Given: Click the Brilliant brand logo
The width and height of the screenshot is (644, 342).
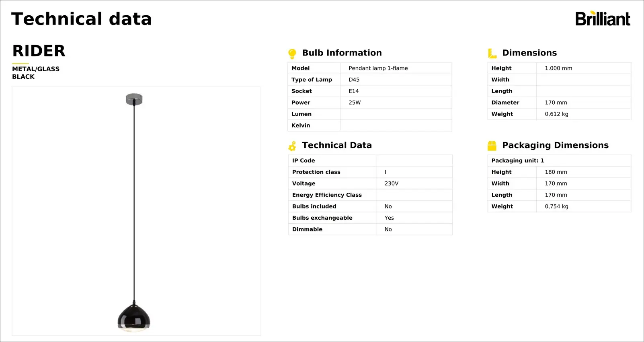Looking at the screenshot, I should [602, 19].
